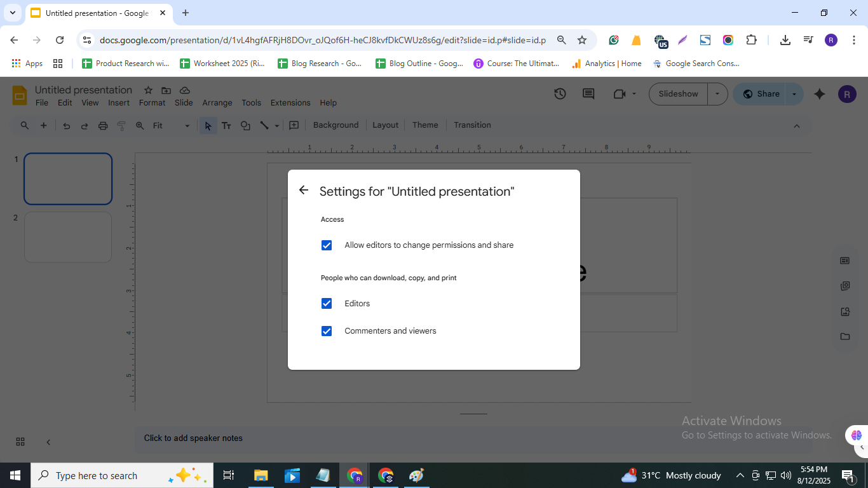Open version history clock icon
The image size is (868, 488).
coord(560,94)
